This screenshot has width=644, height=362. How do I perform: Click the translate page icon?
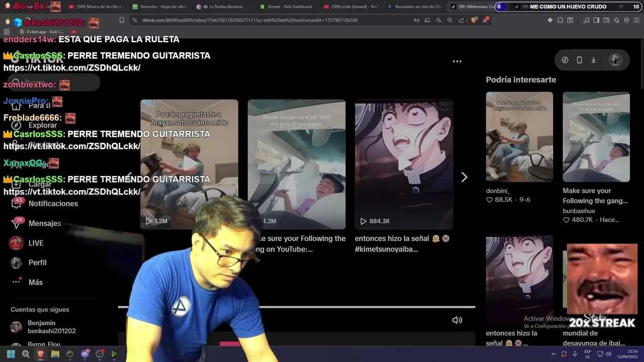coord(438,20)
